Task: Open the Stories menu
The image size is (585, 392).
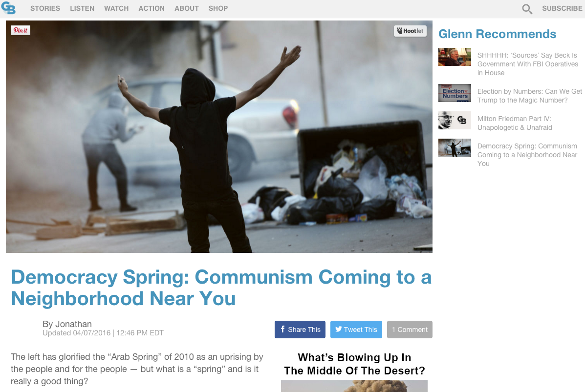Action: pos(45,8)
